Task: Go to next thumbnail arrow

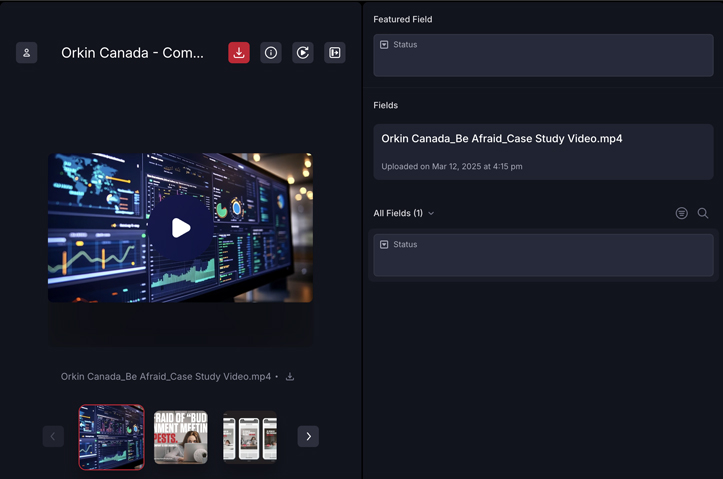Action: pos(308,436)
